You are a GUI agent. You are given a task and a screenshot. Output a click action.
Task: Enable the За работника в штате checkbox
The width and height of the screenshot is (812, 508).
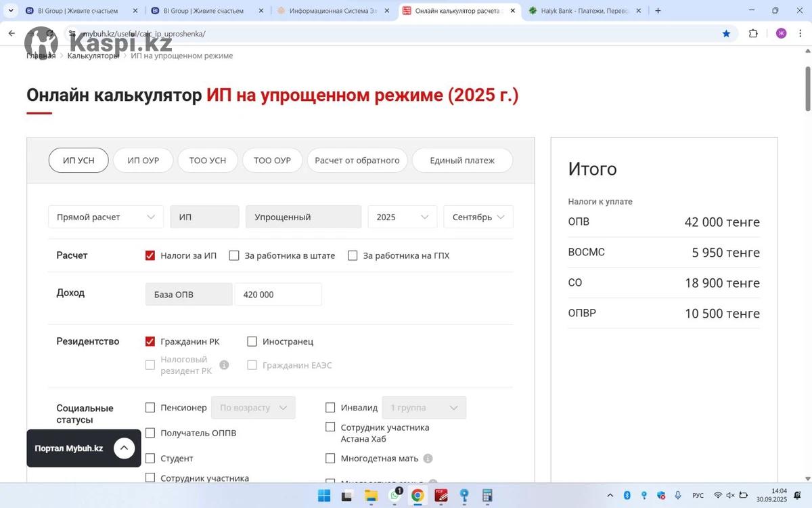click(x=234, y=255)
